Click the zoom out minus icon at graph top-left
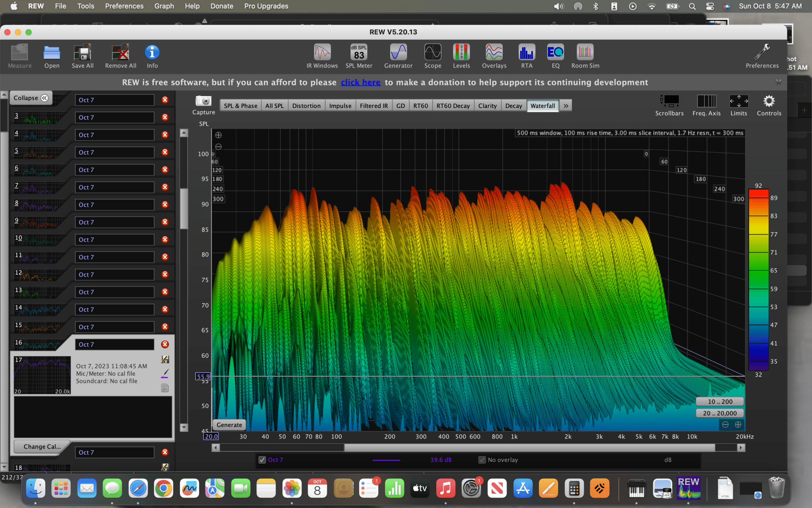This screenshot has width=812, height=508. pos(218,147)
